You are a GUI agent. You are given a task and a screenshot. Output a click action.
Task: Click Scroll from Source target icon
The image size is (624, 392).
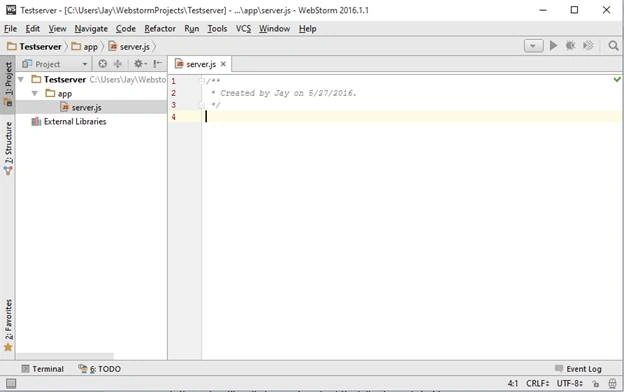tap(103, 64)
